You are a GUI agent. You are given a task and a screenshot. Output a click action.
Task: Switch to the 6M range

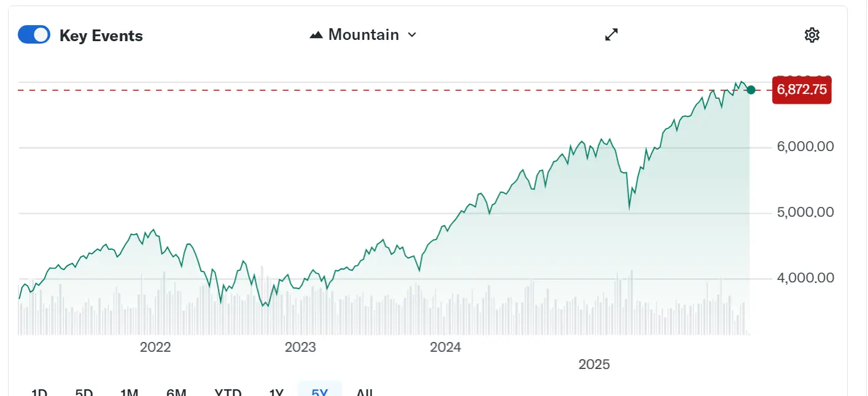[x=176, y=392]
